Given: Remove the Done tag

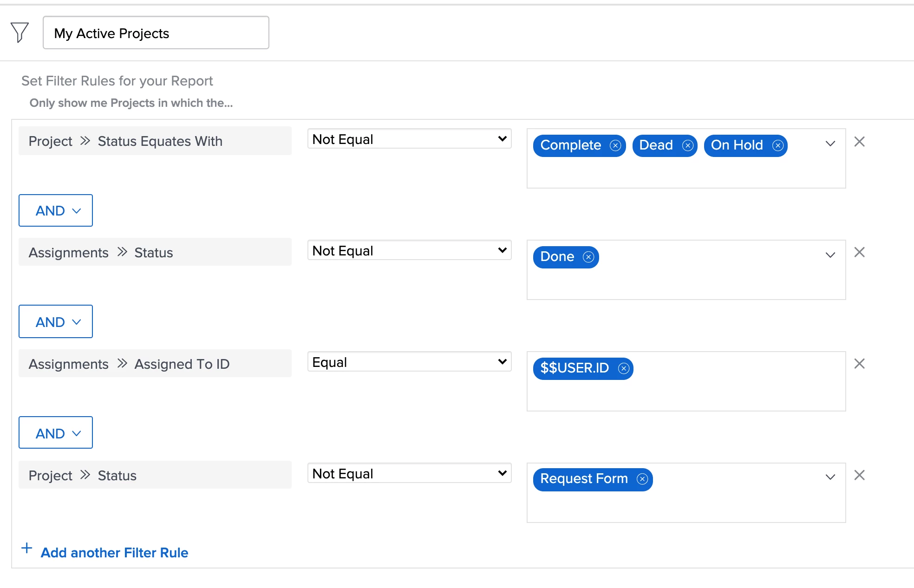Looking at the screenshot, I should tap(588, 257).
